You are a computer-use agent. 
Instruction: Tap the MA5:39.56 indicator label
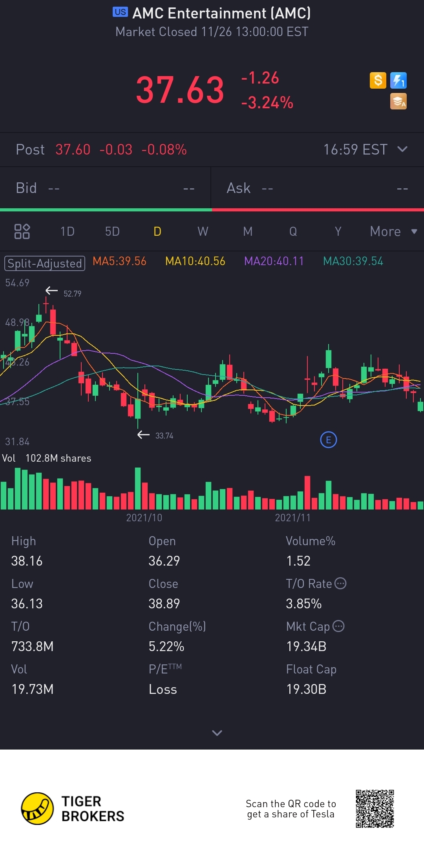coord(119,261)
